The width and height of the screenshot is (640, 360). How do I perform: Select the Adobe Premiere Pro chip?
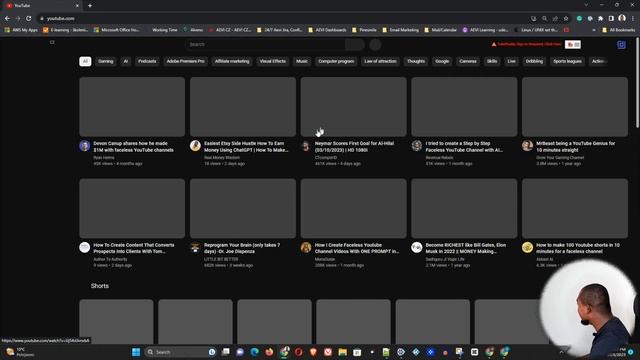click(x=185, y=61)
